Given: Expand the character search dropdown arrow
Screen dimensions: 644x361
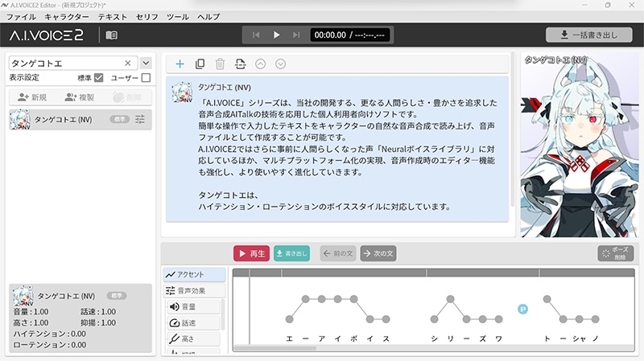Looking at the screenshot, I should (x=146, y=64).
